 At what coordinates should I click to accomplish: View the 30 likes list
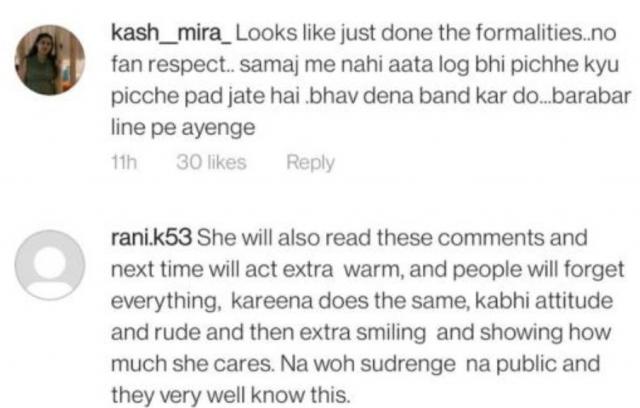211,162
